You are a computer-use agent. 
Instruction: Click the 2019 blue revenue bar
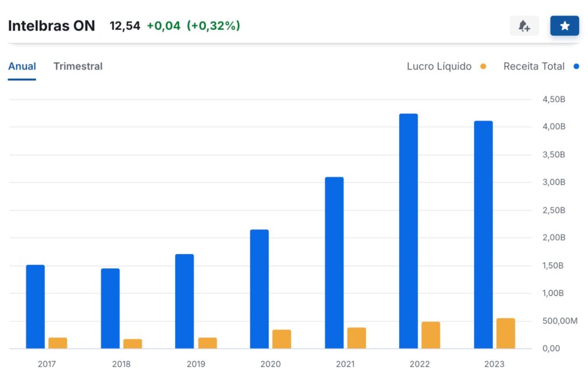(x=184, y=301)
